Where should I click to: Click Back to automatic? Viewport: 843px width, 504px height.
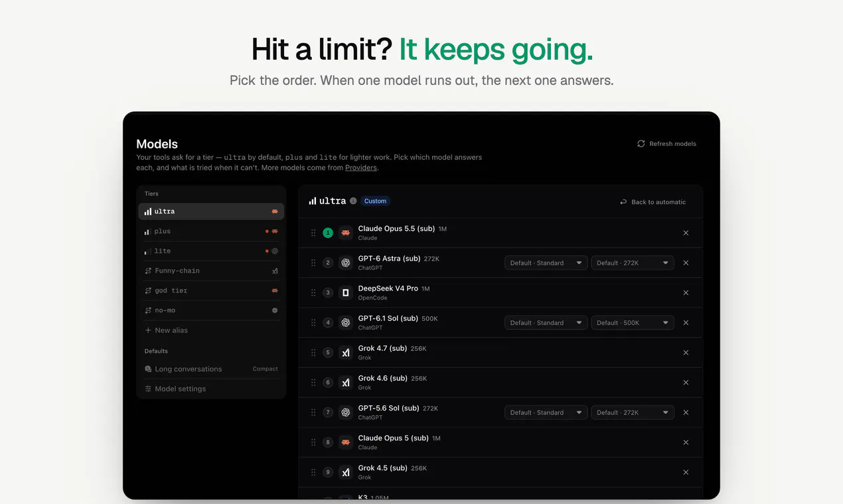point(652,202)
